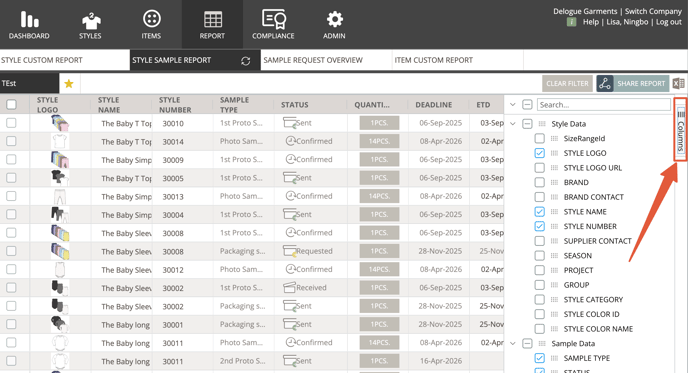Collapse the Style Data group
Screen dimensions: 688x373
513,124
